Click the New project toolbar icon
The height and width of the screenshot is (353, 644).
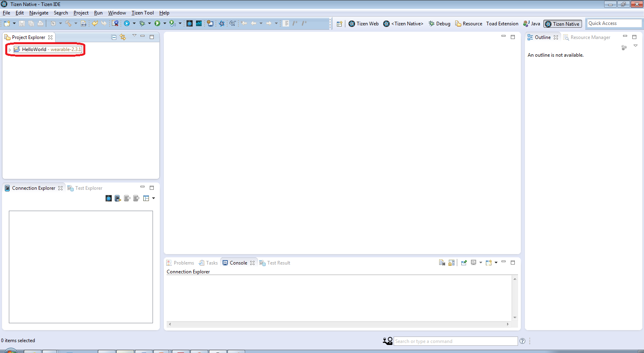coord(7,23)
